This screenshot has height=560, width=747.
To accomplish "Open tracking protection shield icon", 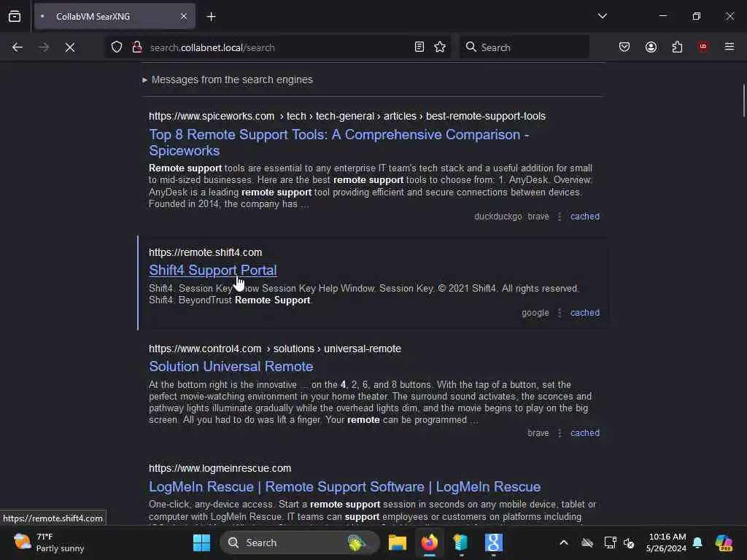I will (x=117, y=47).
